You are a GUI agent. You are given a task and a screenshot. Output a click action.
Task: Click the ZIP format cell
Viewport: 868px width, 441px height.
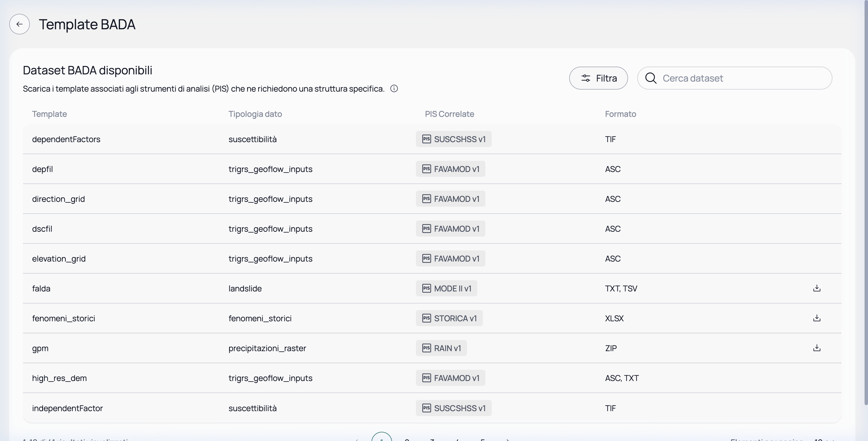click(611, 348)
